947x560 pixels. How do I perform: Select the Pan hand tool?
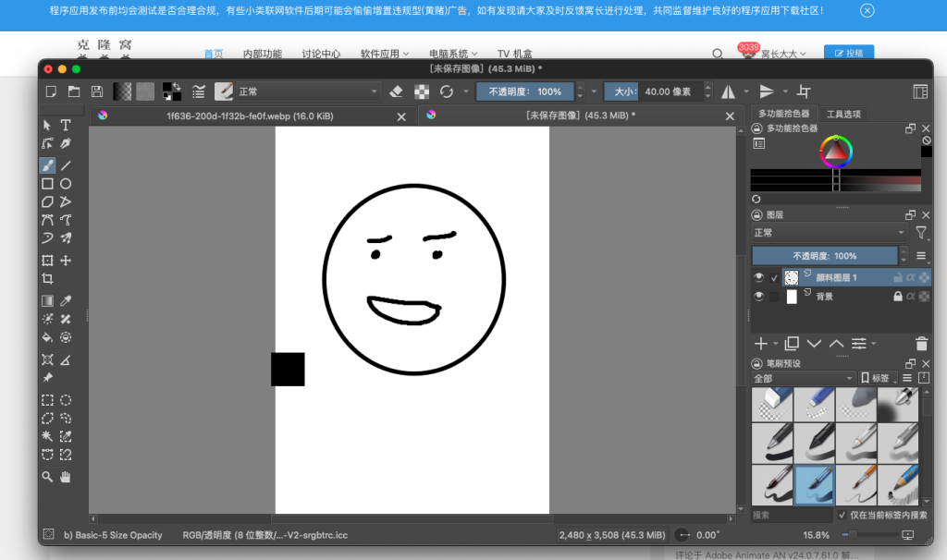(x=66, y=477)
